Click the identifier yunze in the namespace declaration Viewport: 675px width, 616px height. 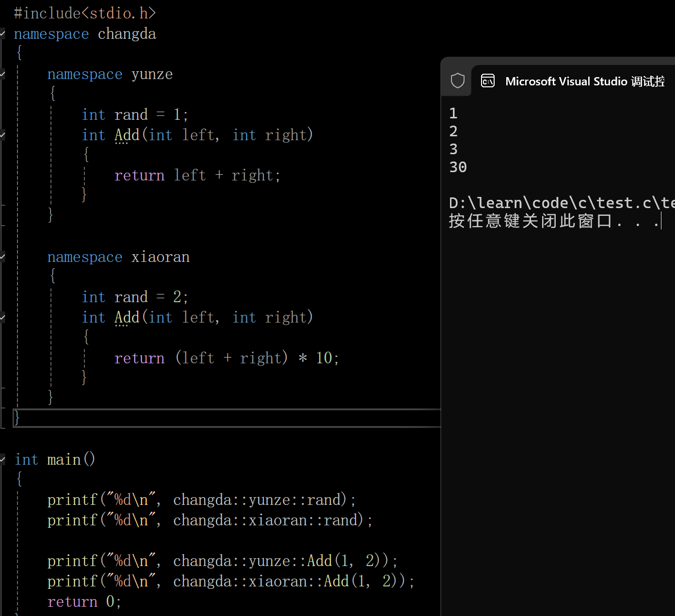[152, 74]
